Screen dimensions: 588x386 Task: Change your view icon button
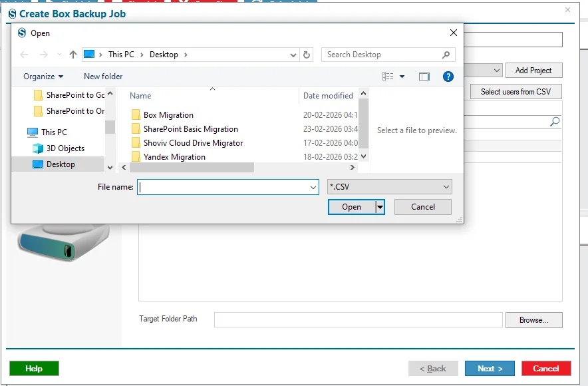[388, 77]
